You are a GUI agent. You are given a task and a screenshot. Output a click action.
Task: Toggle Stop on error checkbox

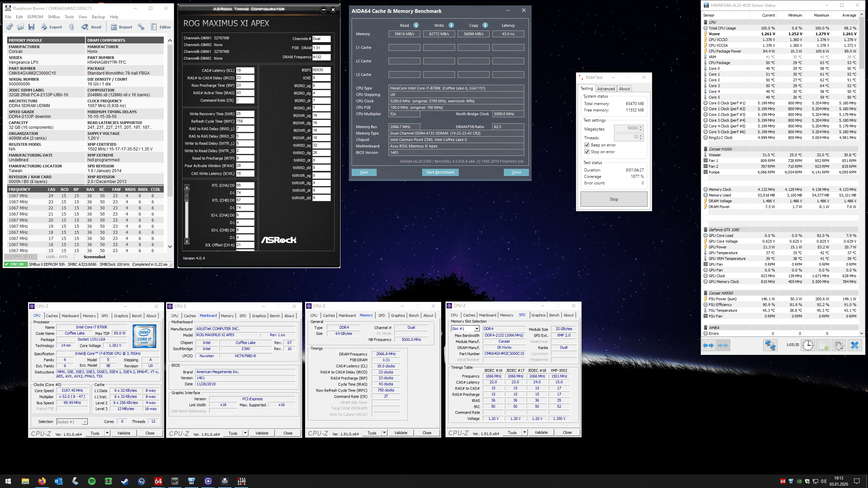point(587,152)
